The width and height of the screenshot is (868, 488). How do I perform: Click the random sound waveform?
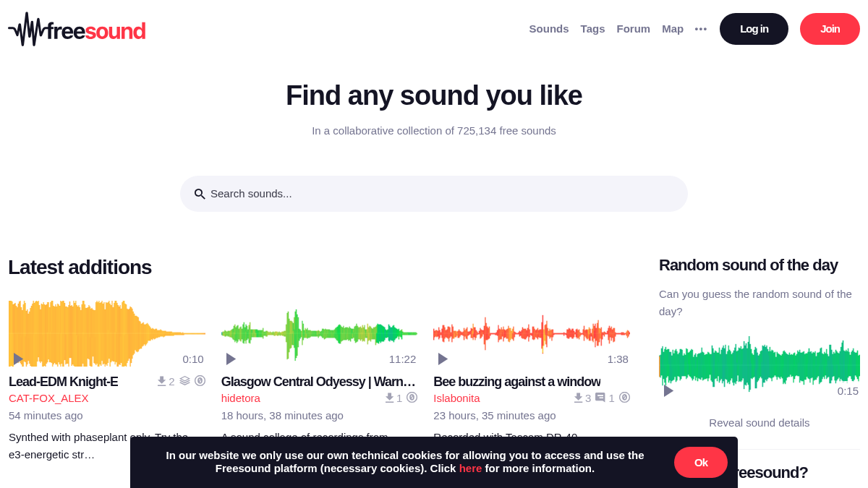coord(759,365)
